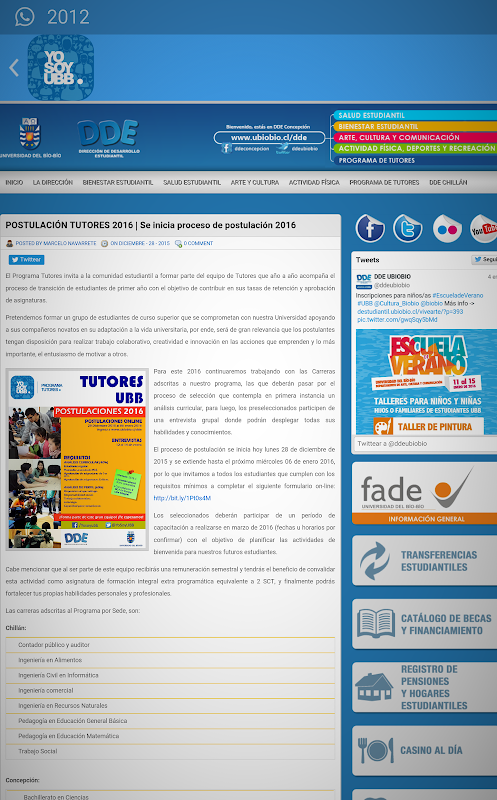Open the bit.ly application form link

pos(182,498)
